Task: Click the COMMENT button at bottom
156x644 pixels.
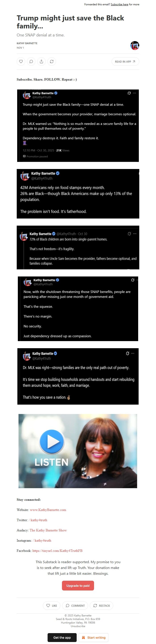Action: pos(75,606)
